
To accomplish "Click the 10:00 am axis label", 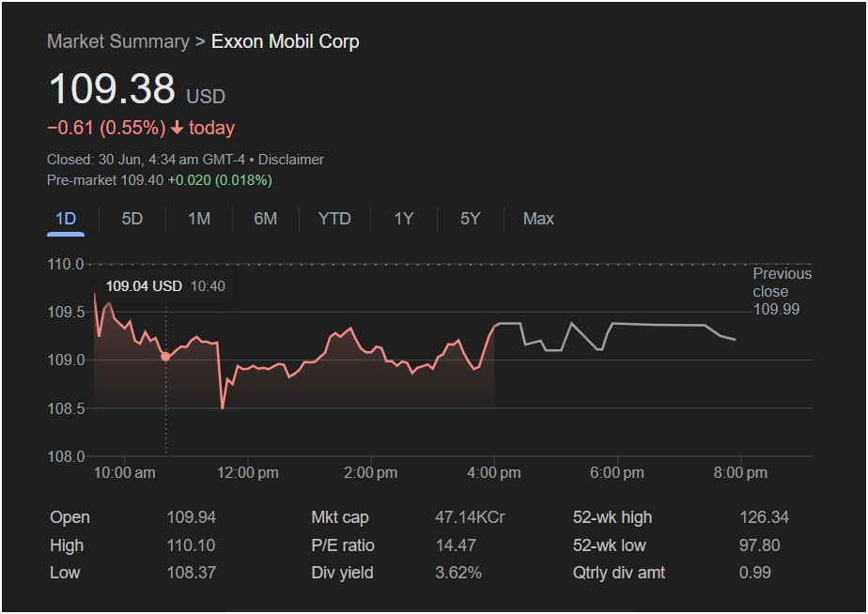I will (x=125, y=473).
